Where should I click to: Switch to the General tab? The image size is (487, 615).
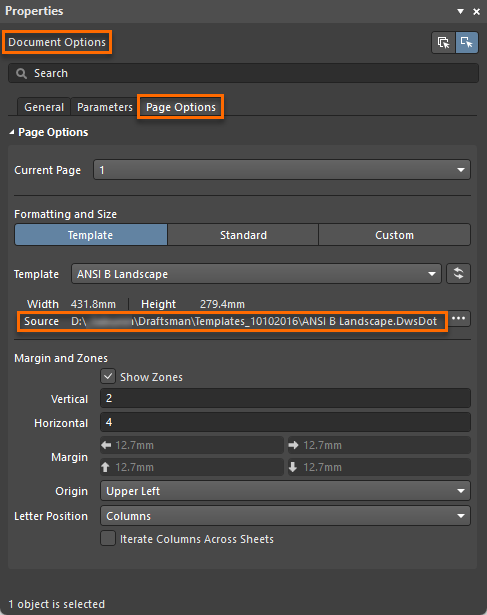pyautogui.click(x=44, y=107)
